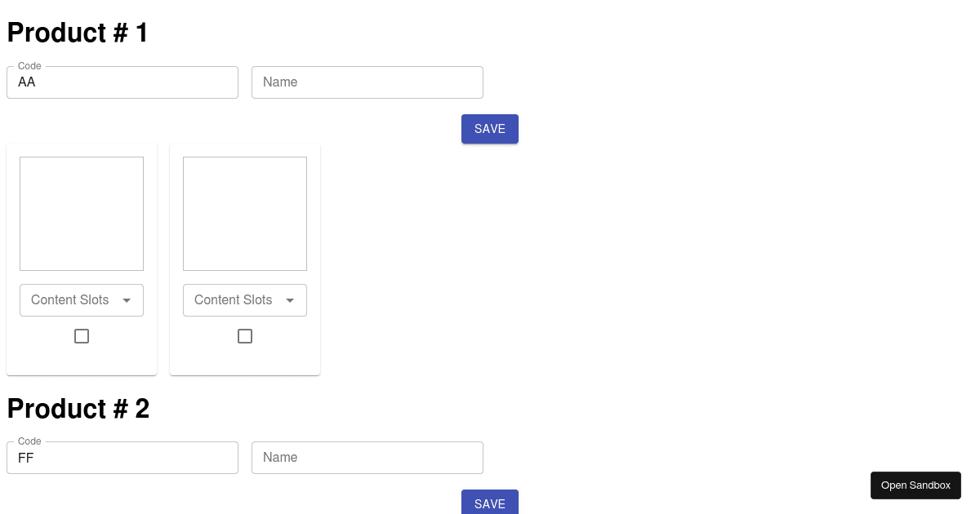
Task: Open the first Content Slots dropdown arrow
Action: click(127, 300)
